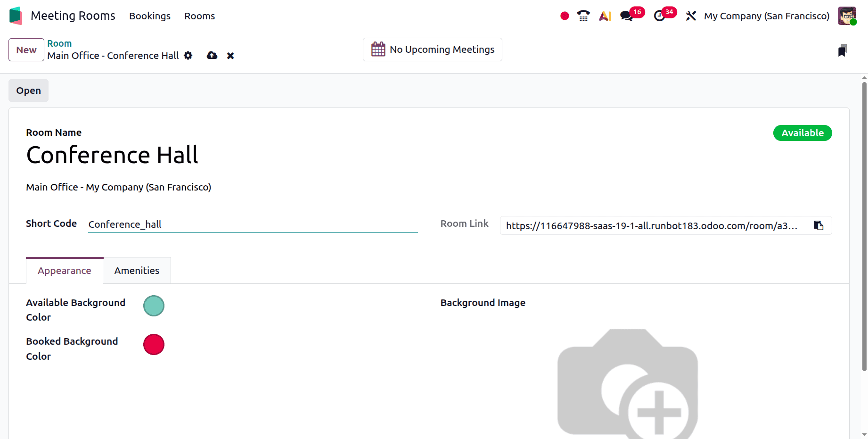Edit the Conference Hall room name field

pos(112,155)
